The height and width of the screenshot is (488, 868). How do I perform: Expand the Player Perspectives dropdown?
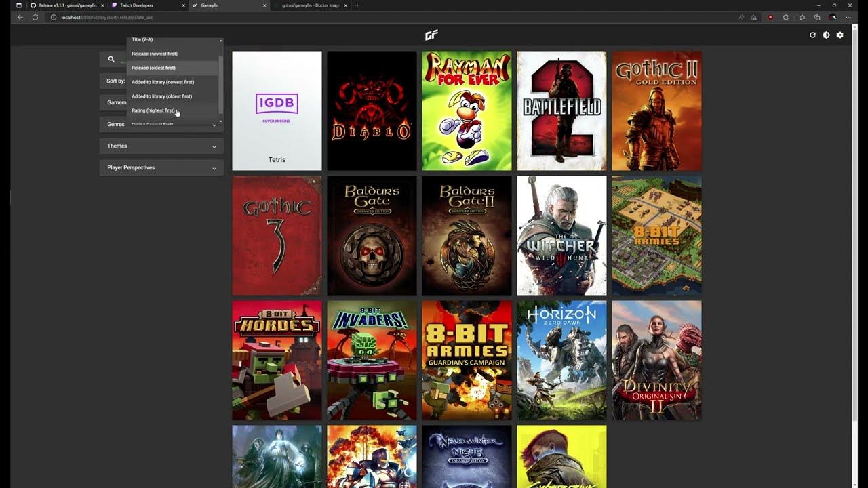click(161, 167)
